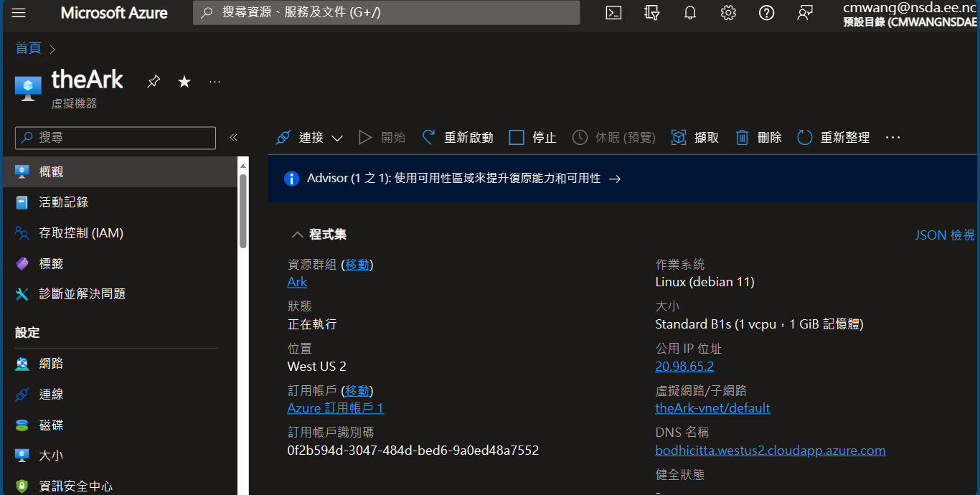Capture the VM with 擷取
This screenshot has width=980, height=495.
[x=694, y=138]
